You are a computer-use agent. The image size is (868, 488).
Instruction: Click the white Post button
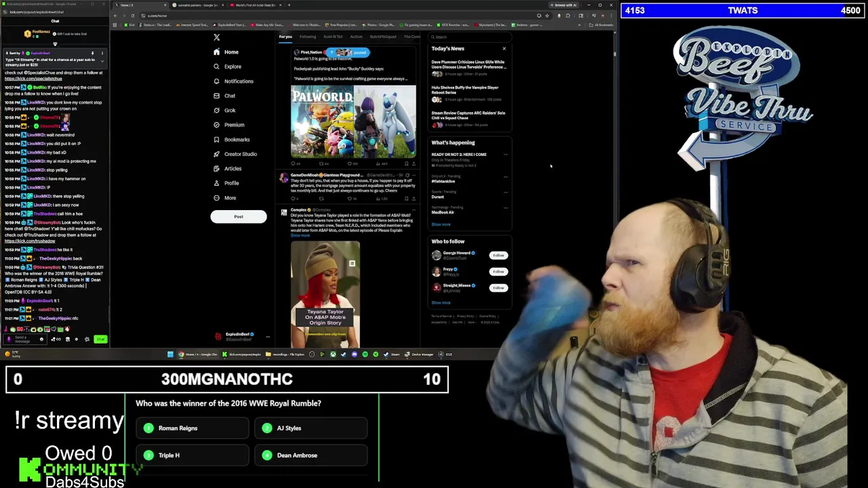point(239,217)
